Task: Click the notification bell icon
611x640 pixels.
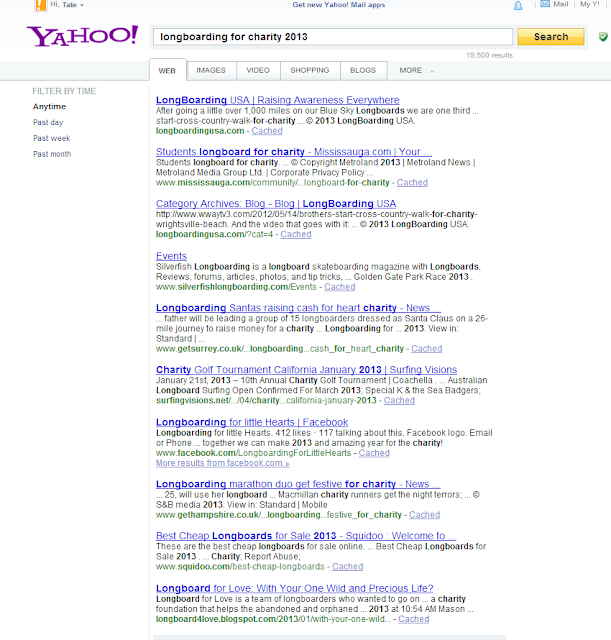Action: pos(518,5)
